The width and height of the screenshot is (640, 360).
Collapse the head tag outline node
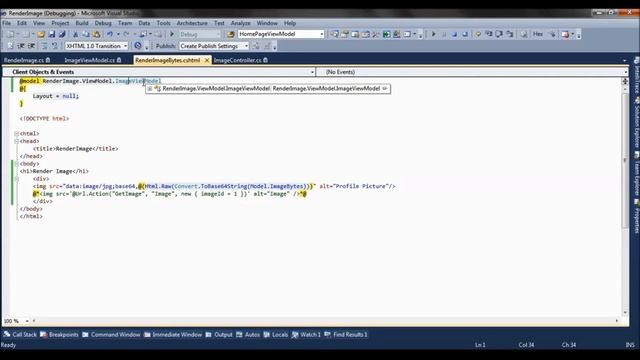click(x=16, y=141)
